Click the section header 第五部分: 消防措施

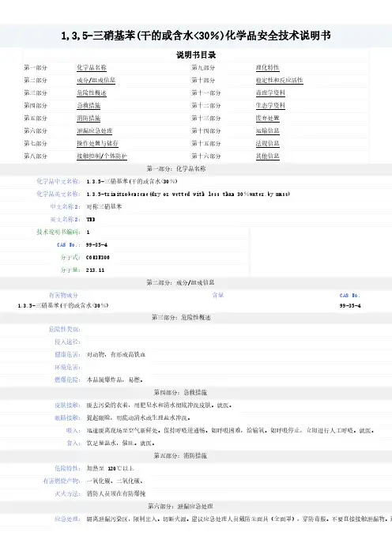pos(180,455)
